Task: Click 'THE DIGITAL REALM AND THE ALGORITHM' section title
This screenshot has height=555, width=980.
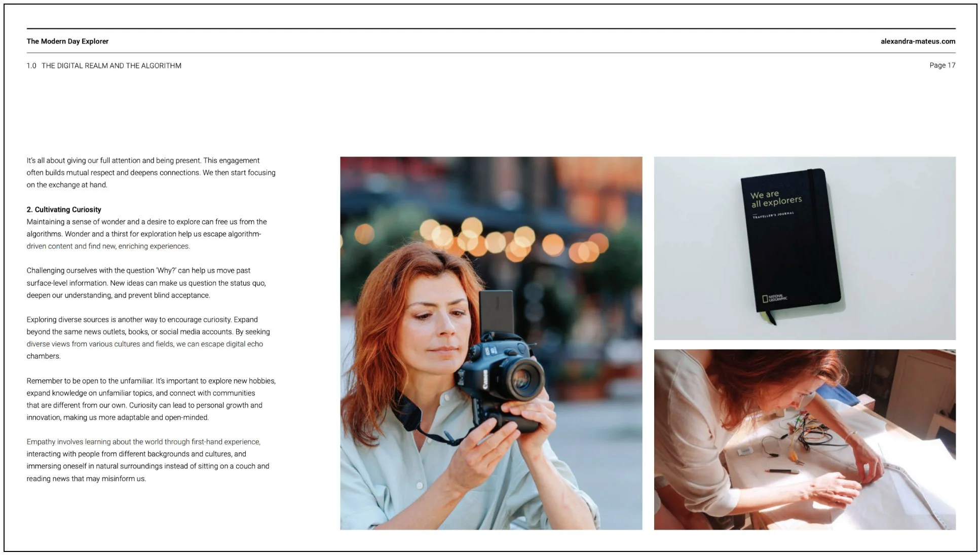Action: (111, 66)
